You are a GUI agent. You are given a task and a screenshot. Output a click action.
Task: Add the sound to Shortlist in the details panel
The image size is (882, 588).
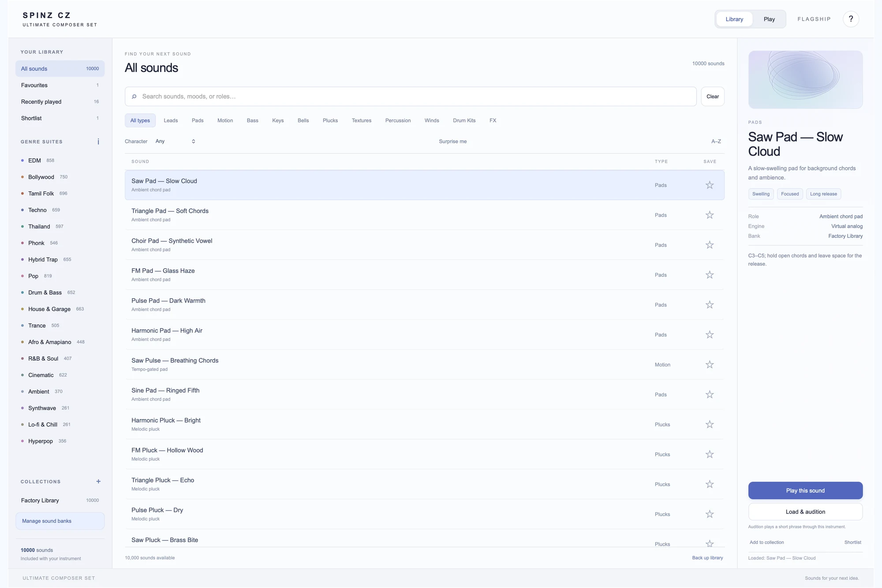(x=852, y=543)
